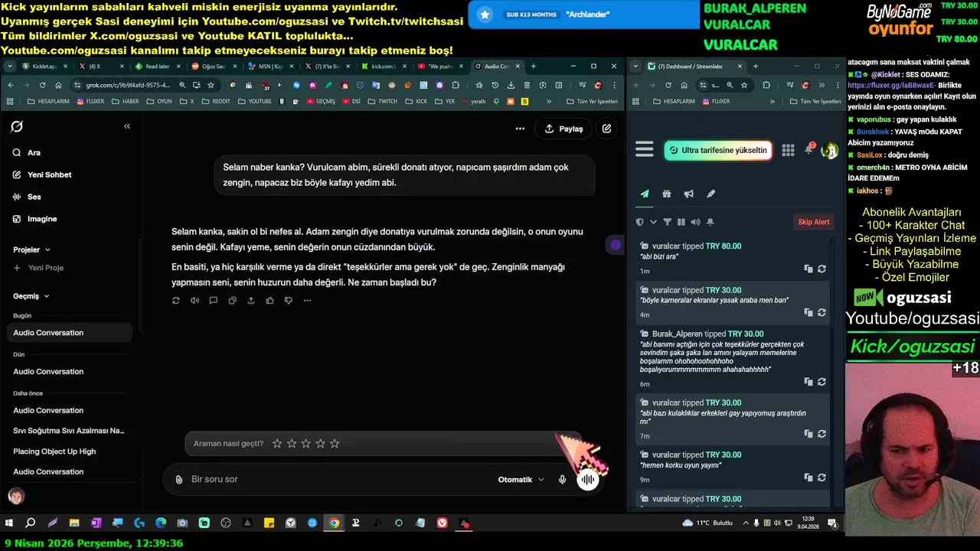980x551 pixels.
Task: Share the Grok response with upload icon
Action: [x=251, y=301]
